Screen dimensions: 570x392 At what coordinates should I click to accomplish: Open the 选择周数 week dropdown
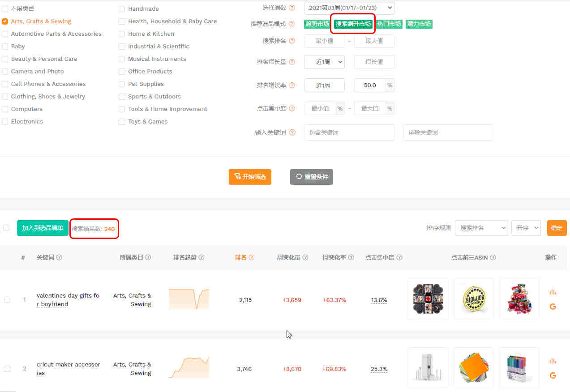click(349, 8)
